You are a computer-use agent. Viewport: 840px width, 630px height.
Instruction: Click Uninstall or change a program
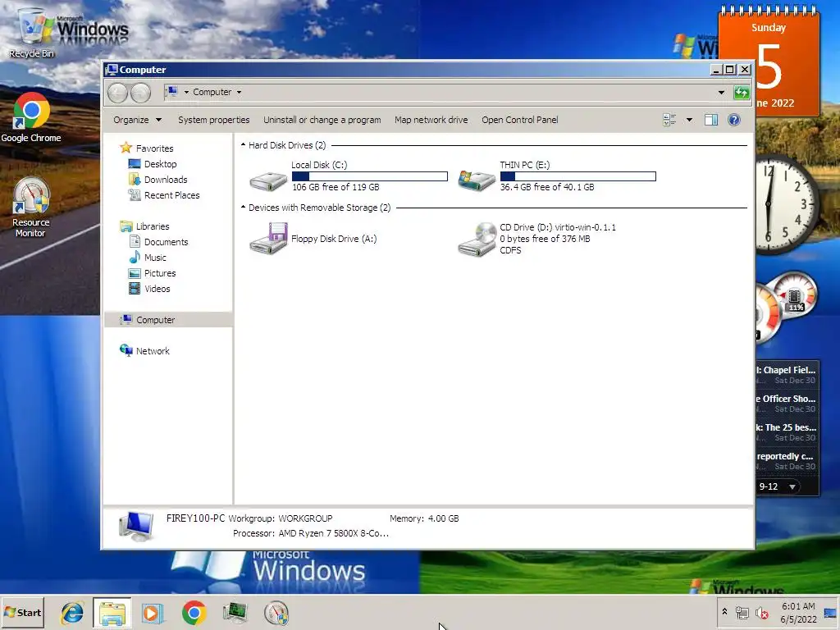pyautogui.click(x=322, y=120)
